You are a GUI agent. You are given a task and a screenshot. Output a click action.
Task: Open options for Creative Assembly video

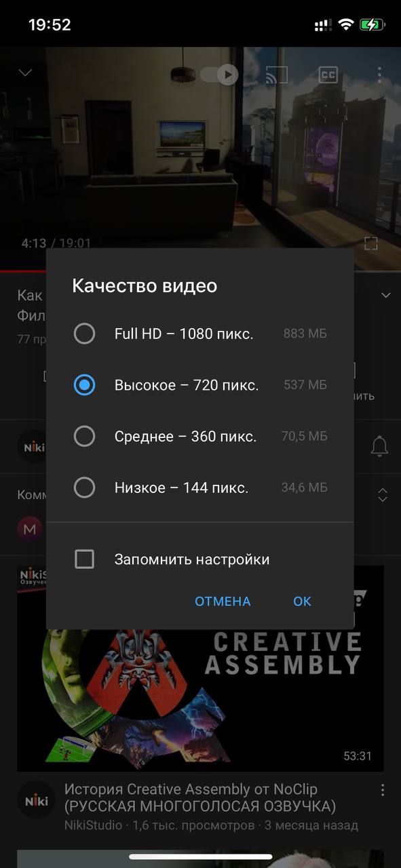[x=382, y=790]
